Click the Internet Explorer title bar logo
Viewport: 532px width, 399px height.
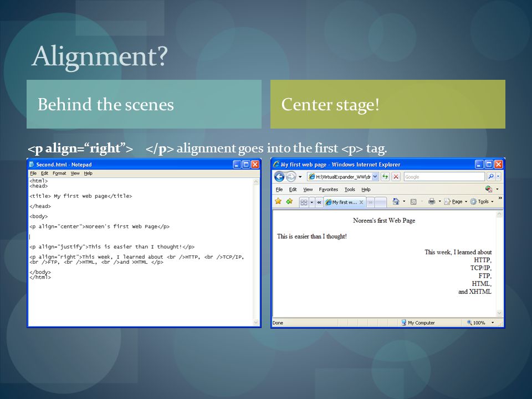click(x=276, y=164)
